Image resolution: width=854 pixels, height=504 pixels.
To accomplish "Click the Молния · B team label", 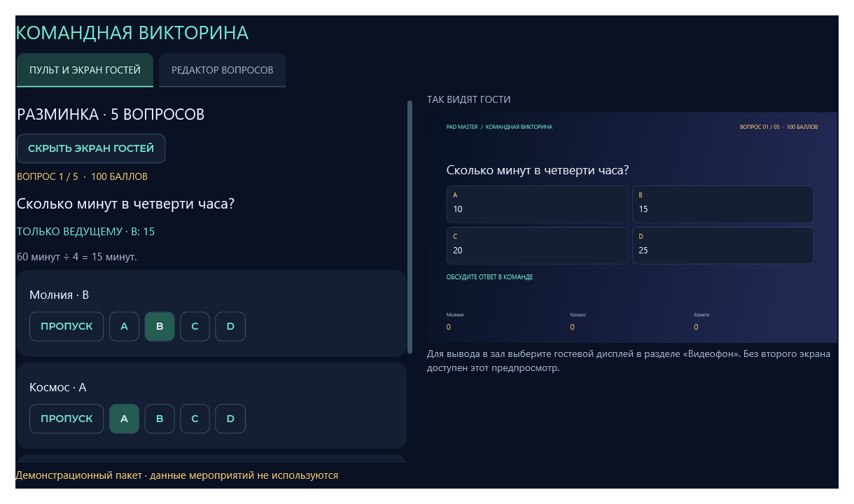I will 59,295.
